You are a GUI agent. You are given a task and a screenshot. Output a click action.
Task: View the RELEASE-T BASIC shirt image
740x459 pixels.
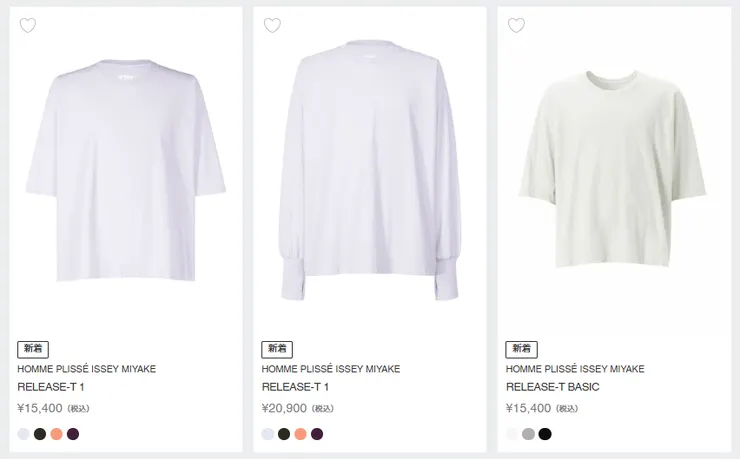[613, 170]
